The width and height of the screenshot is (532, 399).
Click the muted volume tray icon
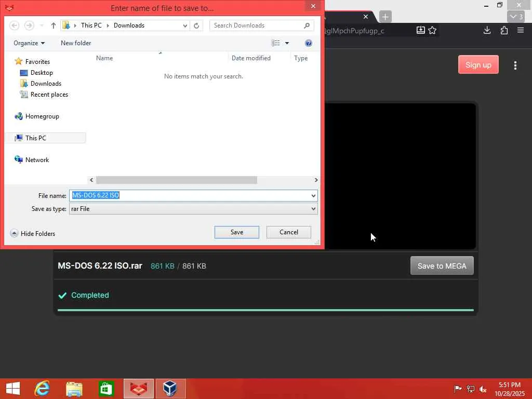[483, 389]
